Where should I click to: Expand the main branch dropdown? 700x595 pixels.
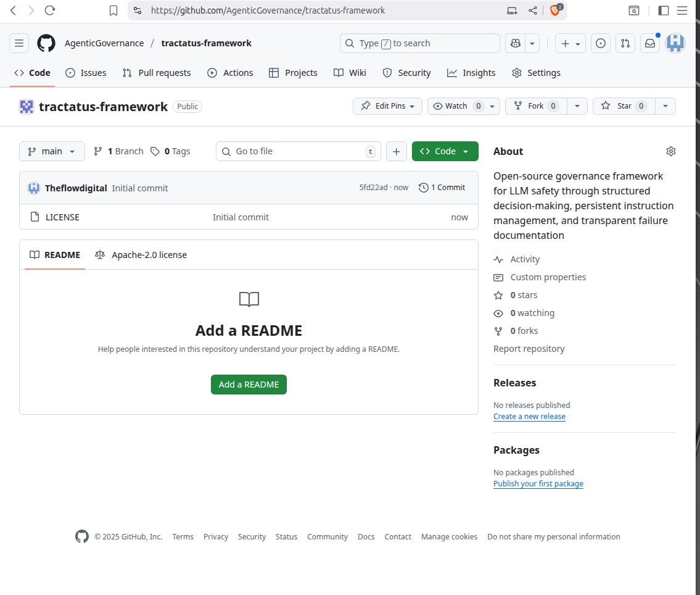pos(52,151)
